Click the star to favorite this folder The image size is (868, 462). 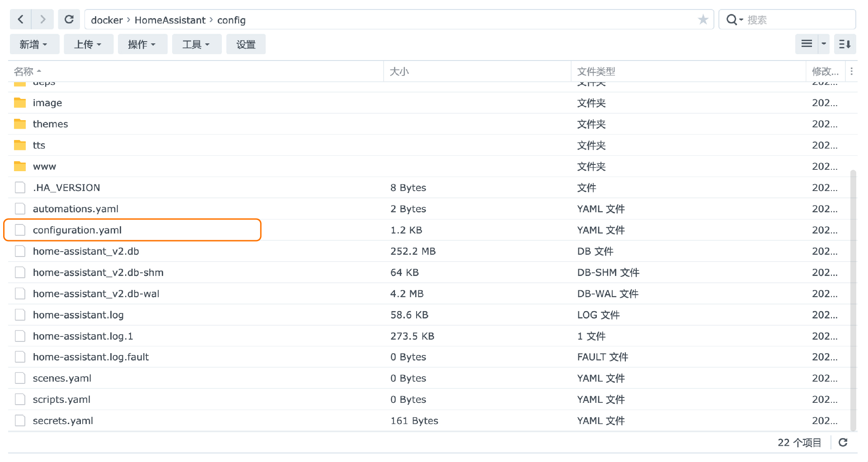click(703, 19)
